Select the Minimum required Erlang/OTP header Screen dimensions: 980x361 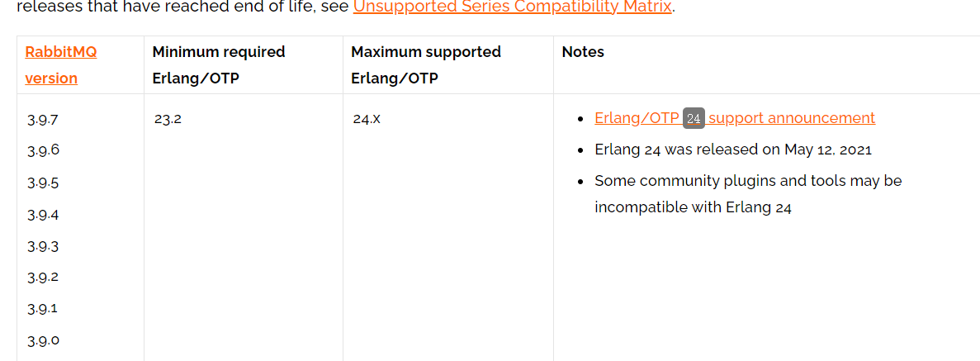(x=218, y=64)
